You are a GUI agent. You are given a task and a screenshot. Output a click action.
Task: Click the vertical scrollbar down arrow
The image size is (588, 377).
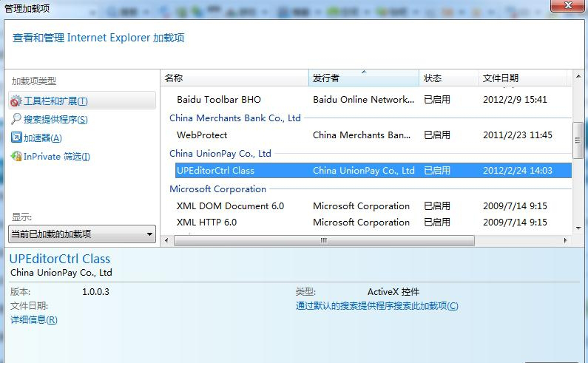[578, 228]
